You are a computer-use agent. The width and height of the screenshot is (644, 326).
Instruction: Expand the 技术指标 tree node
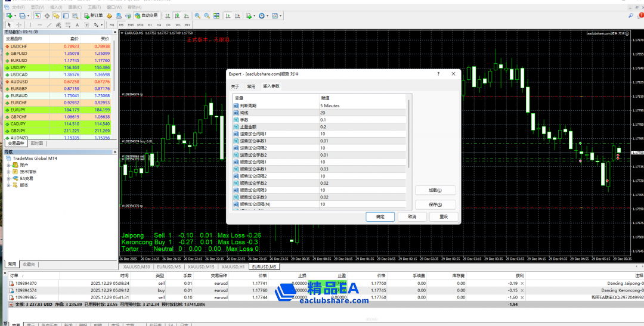8,172
